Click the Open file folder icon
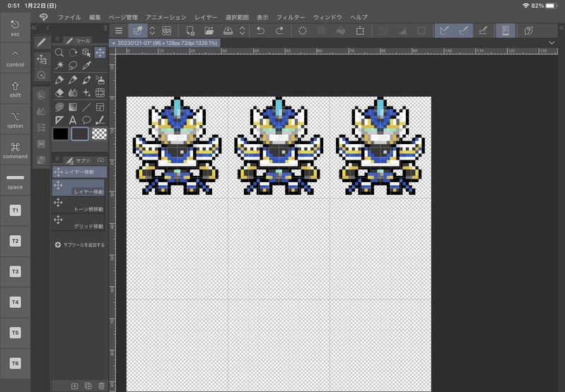565x392 pixels. 209,31
